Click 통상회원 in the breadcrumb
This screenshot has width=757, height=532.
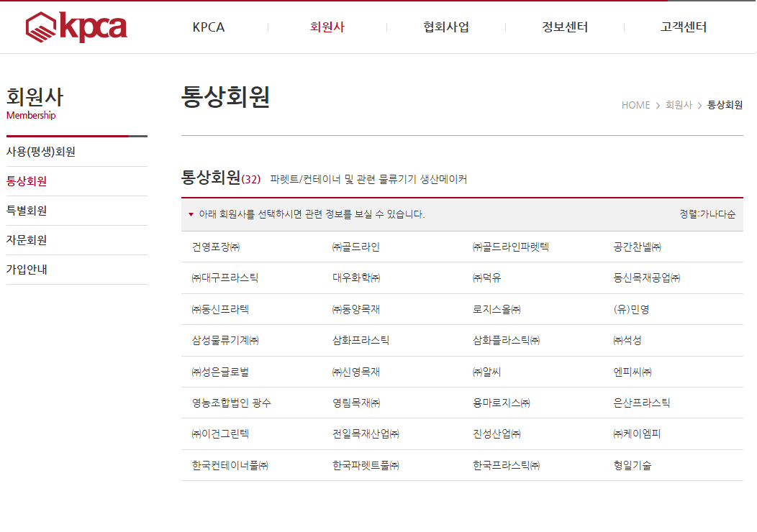coord(725,105)
